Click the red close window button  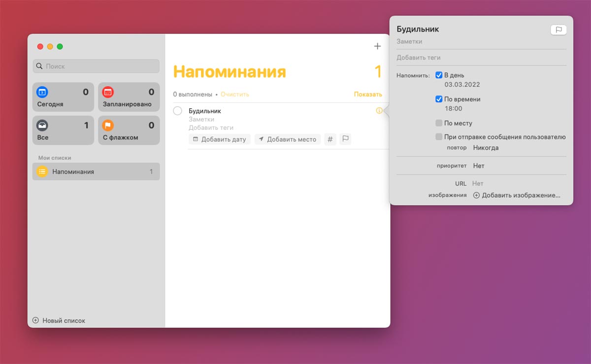(40, 47)
